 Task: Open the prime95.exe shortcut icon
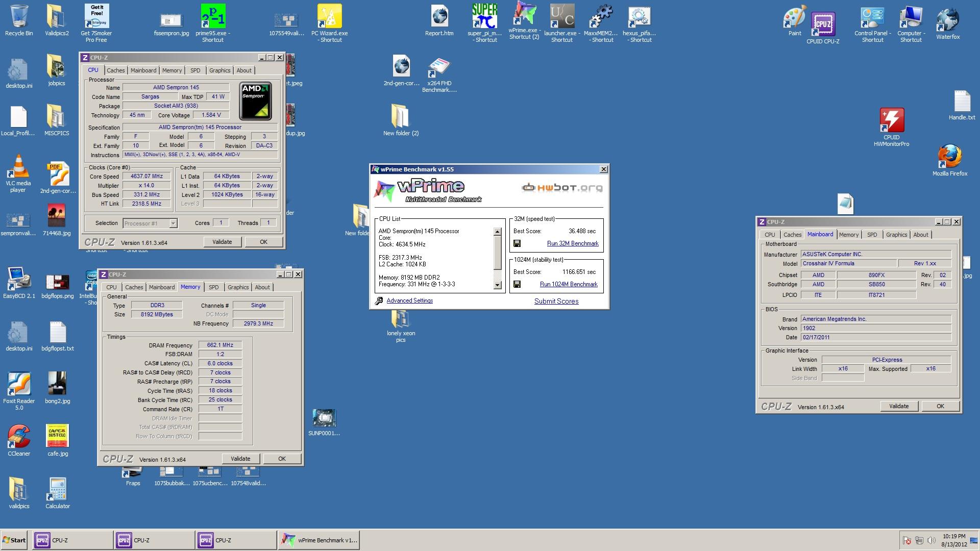pos(213,22)
